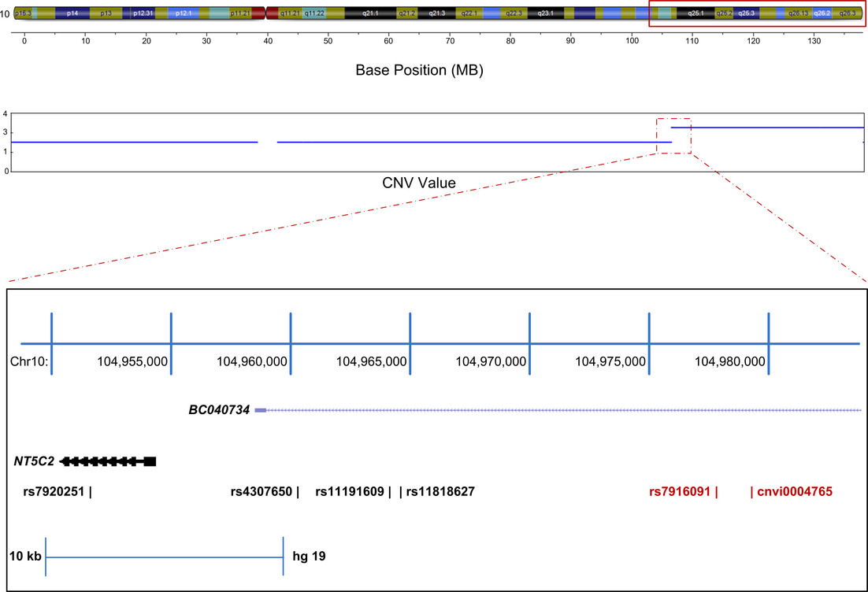The width and height of the screenshot is (868, 592).
Task: Select the q25.1 chromosome band
Action: [x=696, y=13]
